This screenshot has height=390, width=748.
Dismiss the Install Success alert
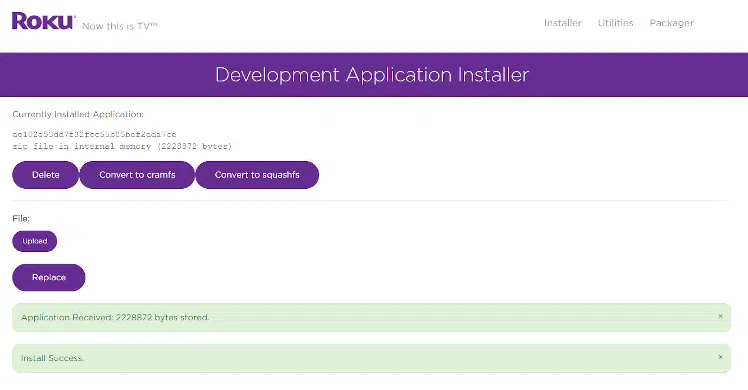[x=720, y=357]
